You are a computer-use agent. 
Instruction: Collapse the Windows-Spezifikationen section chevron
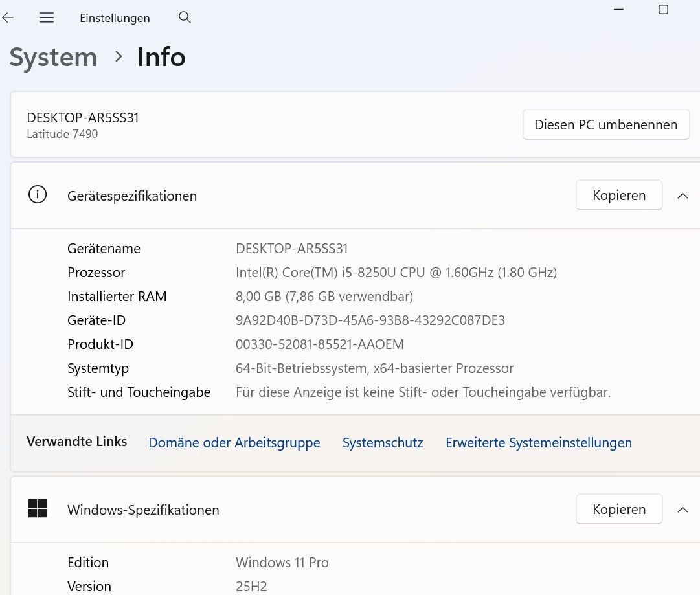tap(683, 510)
